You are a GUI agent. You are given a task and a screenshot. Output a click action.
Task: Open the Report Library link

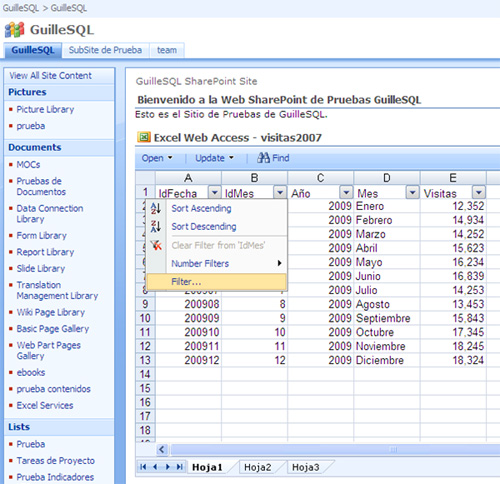tap(45, 252)
